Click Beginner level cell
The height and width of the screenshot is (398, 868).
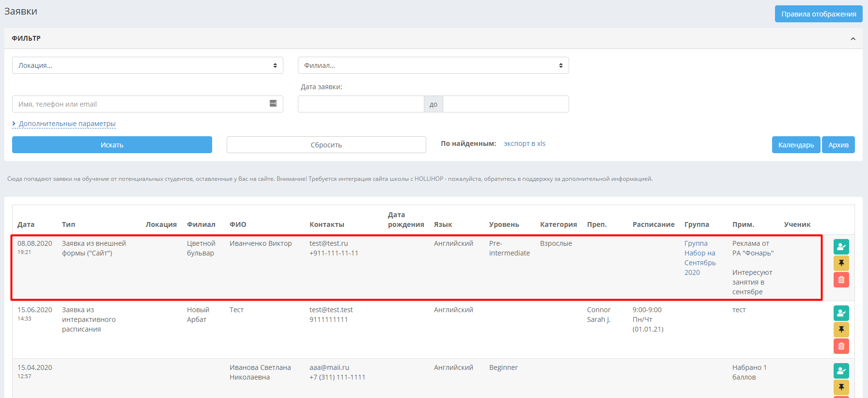coord(503,367)
